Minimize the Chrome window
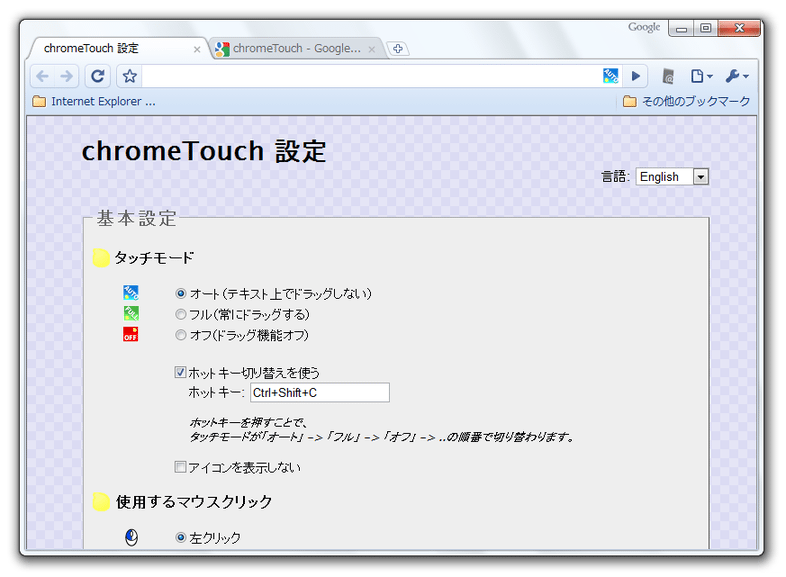 coord(681,29)
